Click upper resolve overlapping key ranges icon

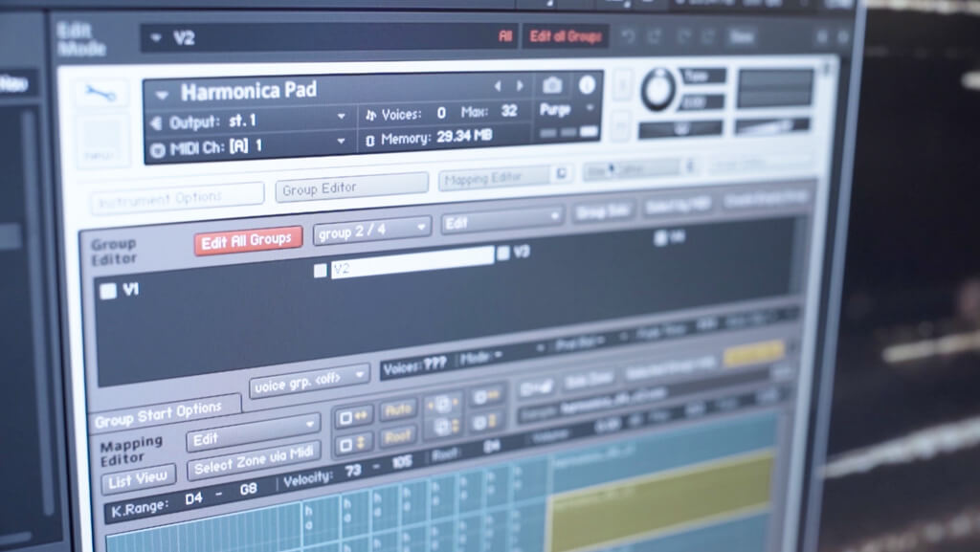485,395
